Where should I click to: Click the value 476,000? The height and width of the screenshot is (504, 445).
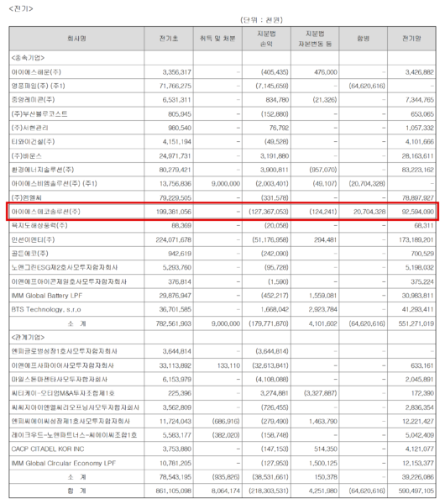coord(326,72)
